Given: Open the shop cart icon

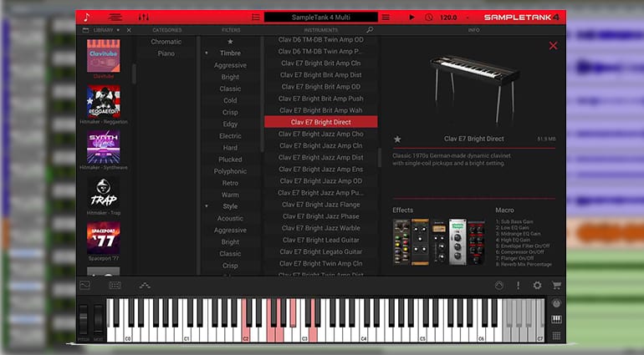Looking at the screenshot, I should pos(556,285).
